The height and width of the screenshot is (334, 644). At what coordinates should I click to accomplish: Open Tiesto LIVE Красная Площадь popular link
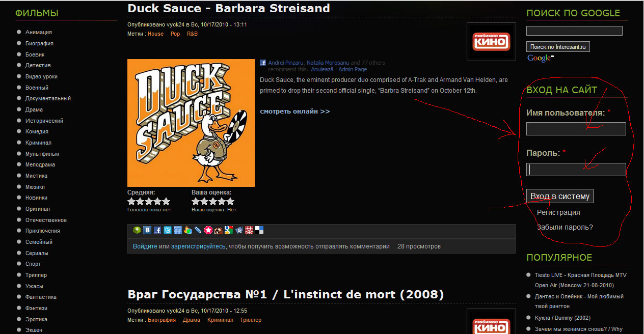coord(581,280)
